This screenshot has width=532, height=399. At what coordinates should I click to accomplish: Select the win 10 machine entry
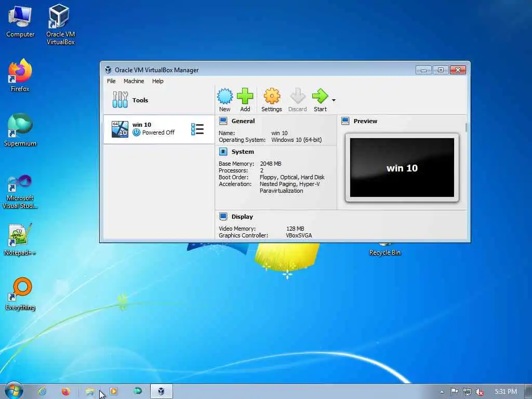(x=159, y=129)
